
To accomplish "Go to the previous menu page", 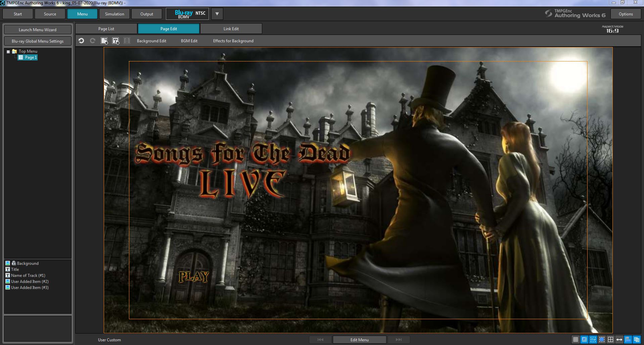I will click(x=320, y=340).
